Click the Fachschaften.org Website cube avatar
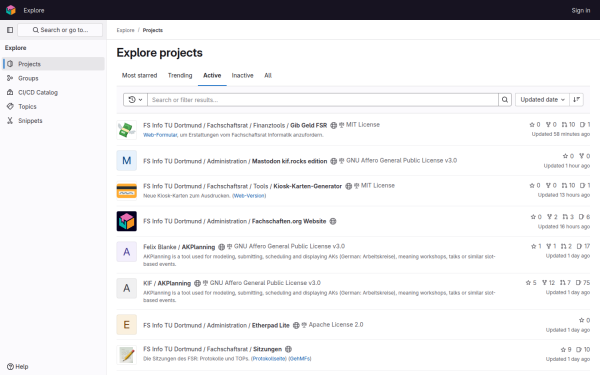 pyautogui.click(x=127, y=221)
